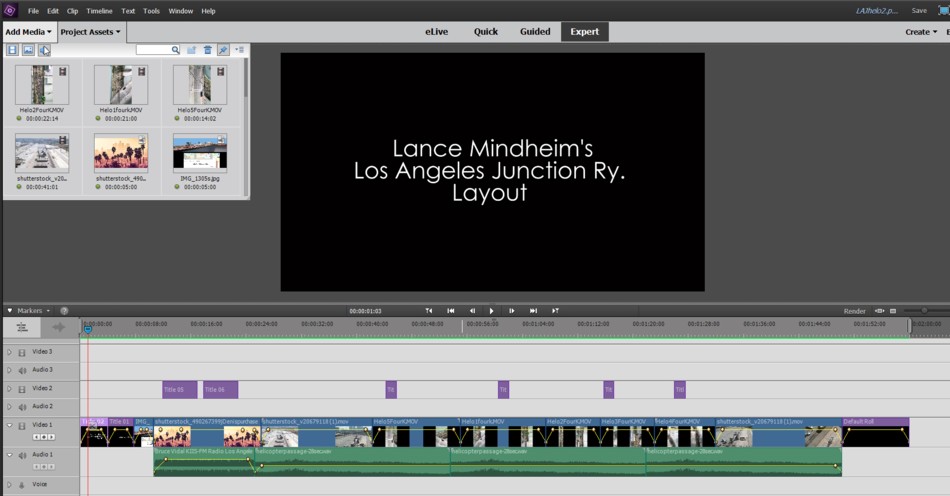This screenshot has width=950, height=496.
Task: Select the Title 05 clip on Video 2
Action: pos(179,389)
